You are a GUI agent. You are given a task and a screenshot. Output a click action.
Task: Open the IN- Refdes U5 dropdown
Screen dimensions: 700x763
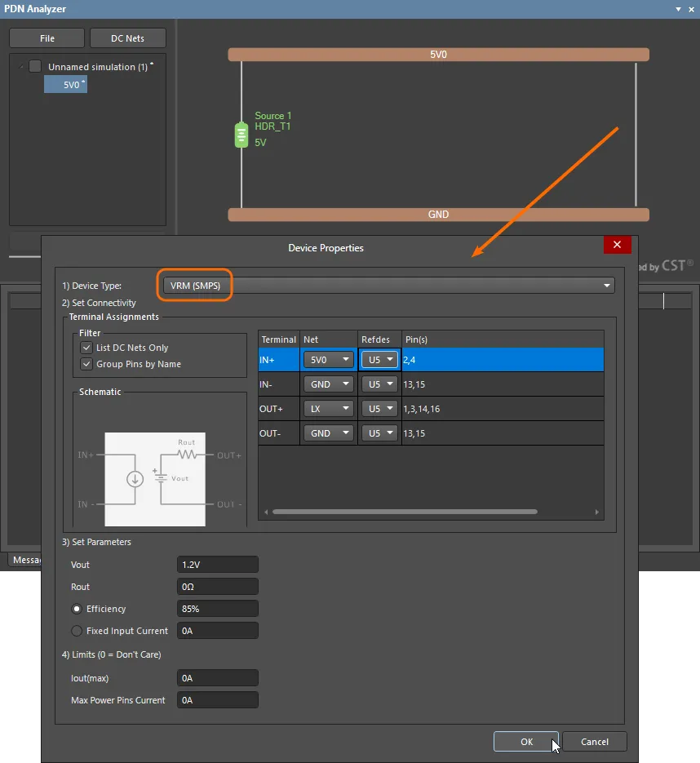pos(379,384)
